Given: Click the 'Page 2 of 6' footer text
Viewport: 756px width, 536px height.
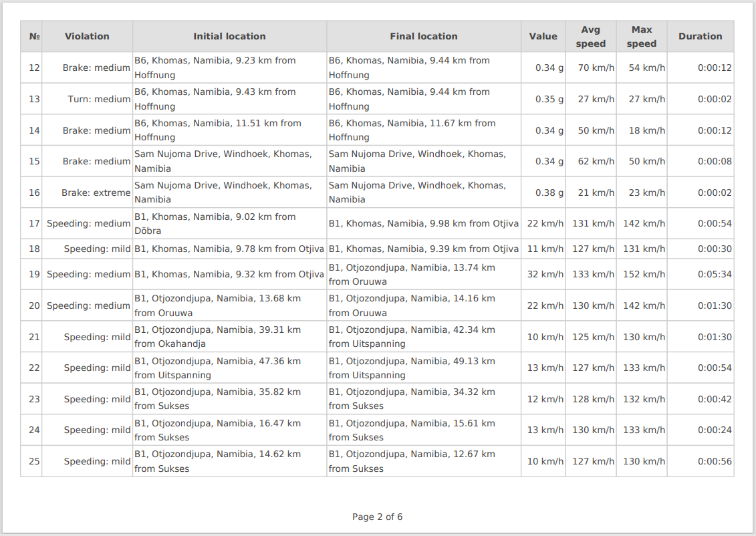Looking at the screenshot, I should coord(377,517).
